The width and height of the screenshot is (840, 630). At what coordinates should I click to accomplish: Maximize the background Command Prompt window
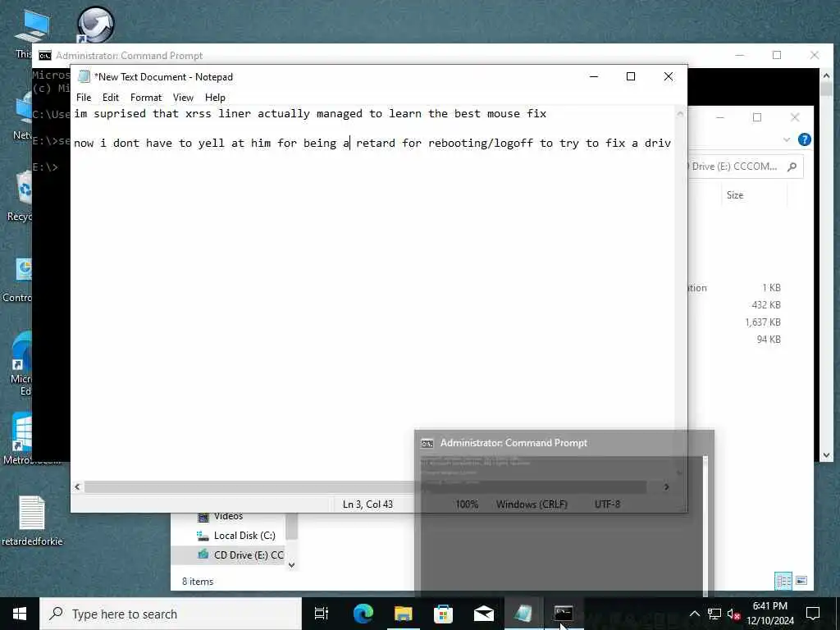point(777,55)
